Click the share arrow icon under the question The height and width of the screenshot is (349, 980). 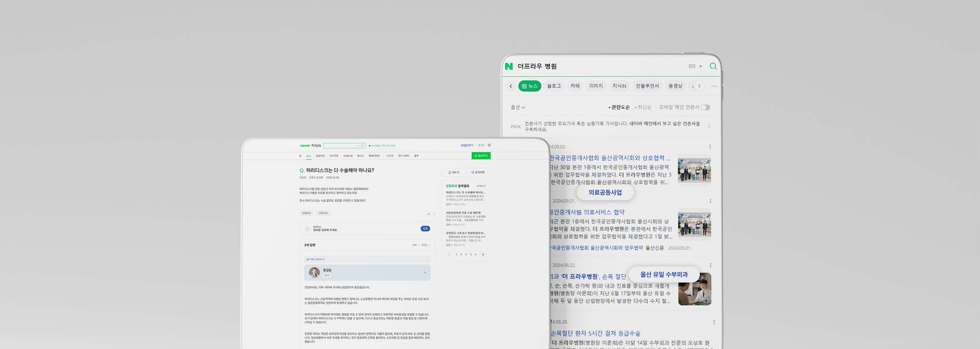tap(429, 214)
